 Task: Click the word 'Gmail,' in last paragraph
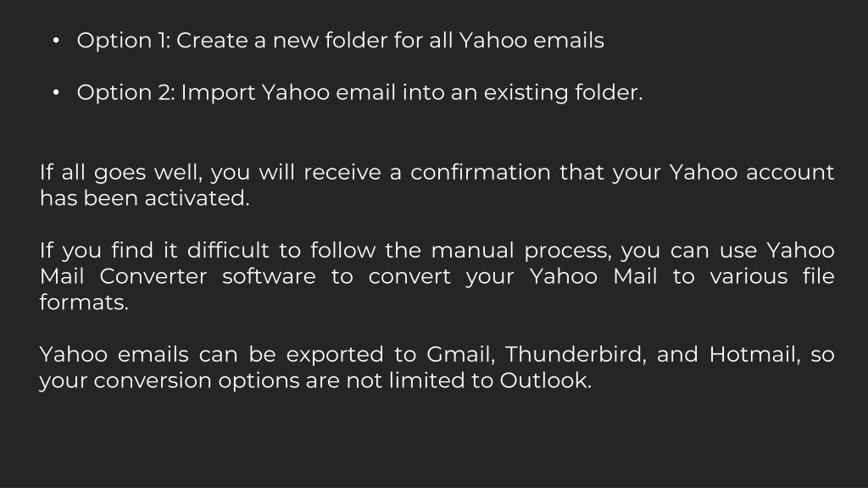[x=460, y=355]
